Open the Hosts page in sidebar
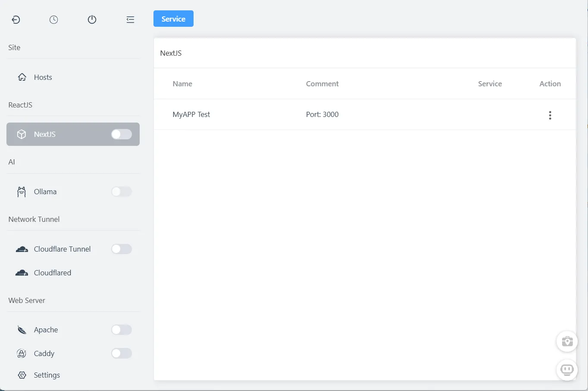The image size is (588, 391). [x=43, y=77]
